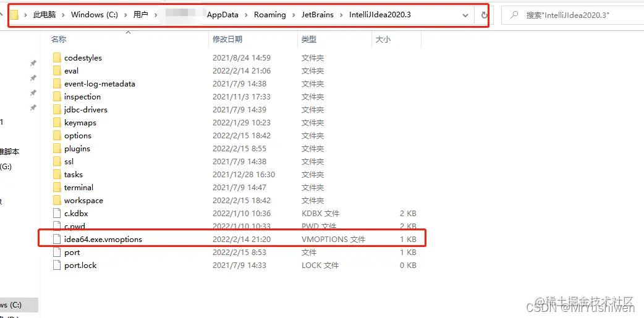644x318 pixels.
Task: Click the ssl folder icon
Action: pyautogui.click(x=57, y=162)
